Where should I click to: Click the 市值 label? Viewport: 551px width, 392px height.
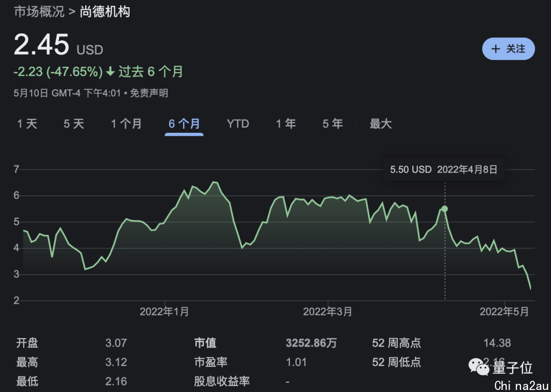pyautogui.click(x=205, y=343)
